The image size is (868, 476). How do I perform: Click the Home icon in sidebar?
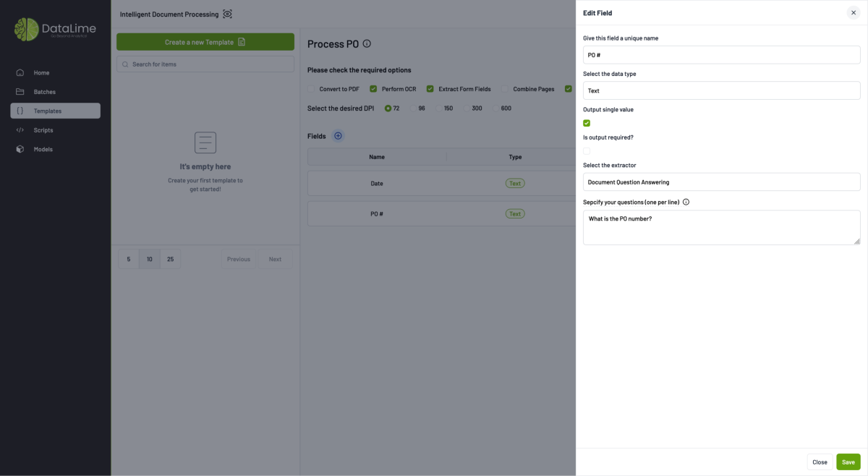point(20,72)
